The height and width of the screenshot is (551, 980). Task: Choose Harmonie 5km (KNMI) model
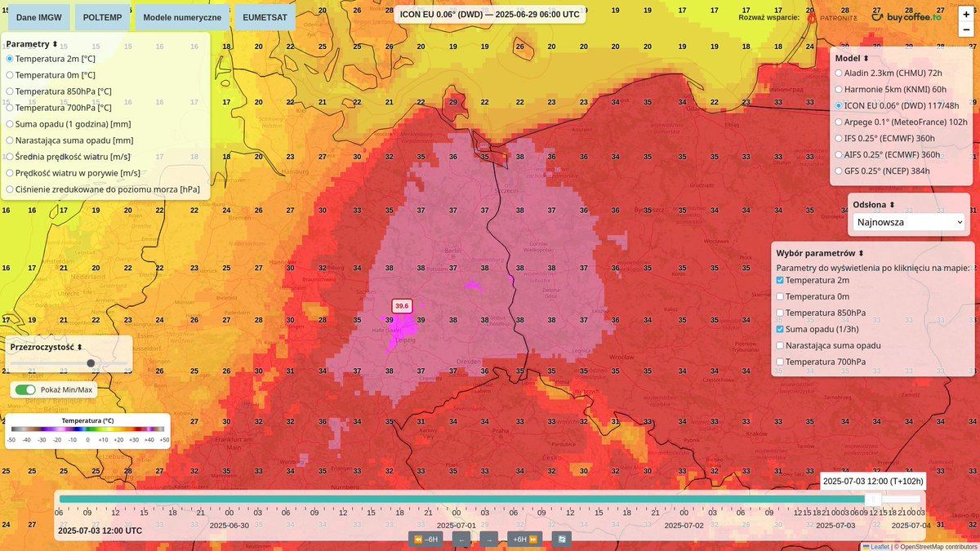[839, 90]
